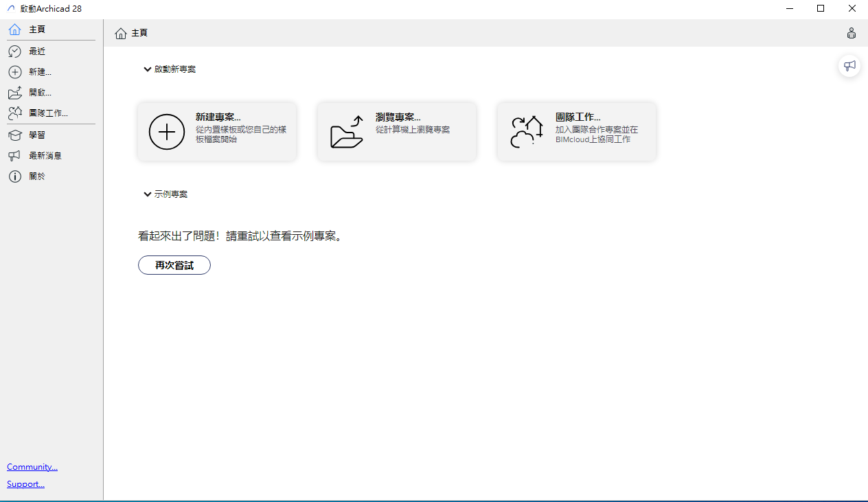Click the 關於 info icon in sidebar

pos(14,176)
